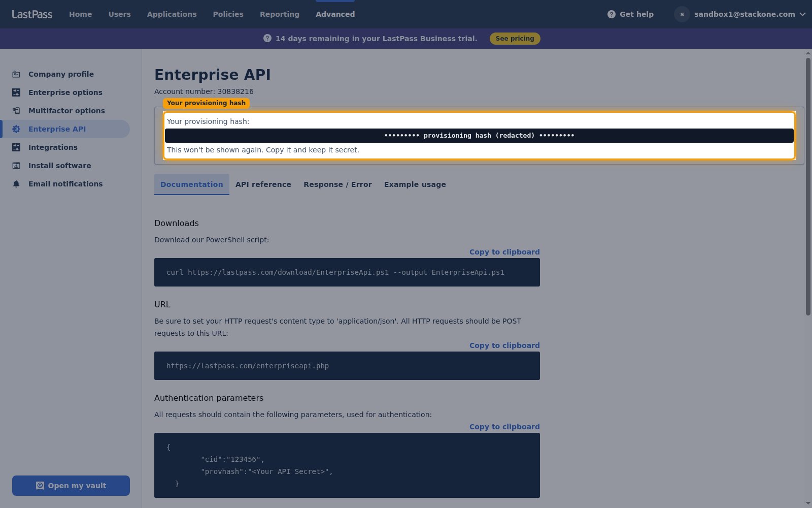Click the trial banner info icon
The height and width of the screenshot is (508, 812).
tap(267, 39)
